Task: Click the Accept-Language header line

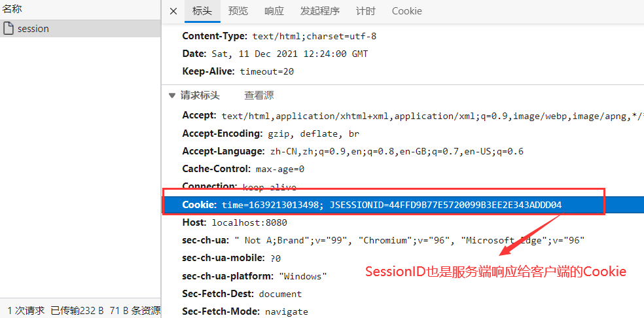Action: (352, 151)
